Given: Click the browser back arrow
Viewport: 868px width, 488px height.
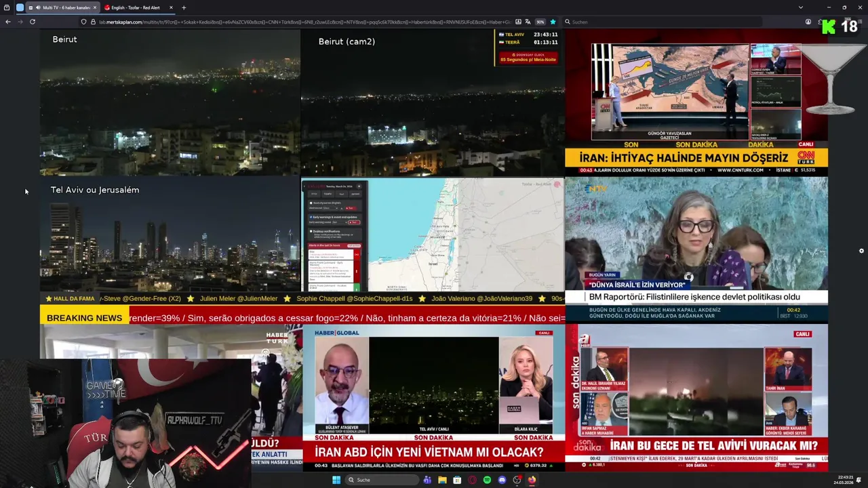Looking at the screenshot, I should [8, 22].
